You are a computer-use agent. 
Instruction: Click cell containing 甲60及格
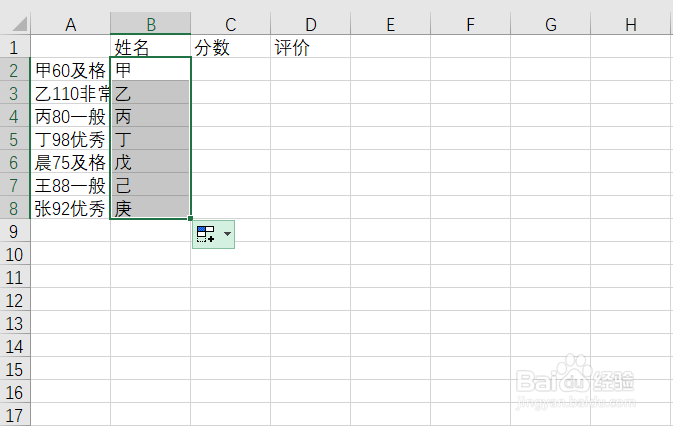click(70, 69)
